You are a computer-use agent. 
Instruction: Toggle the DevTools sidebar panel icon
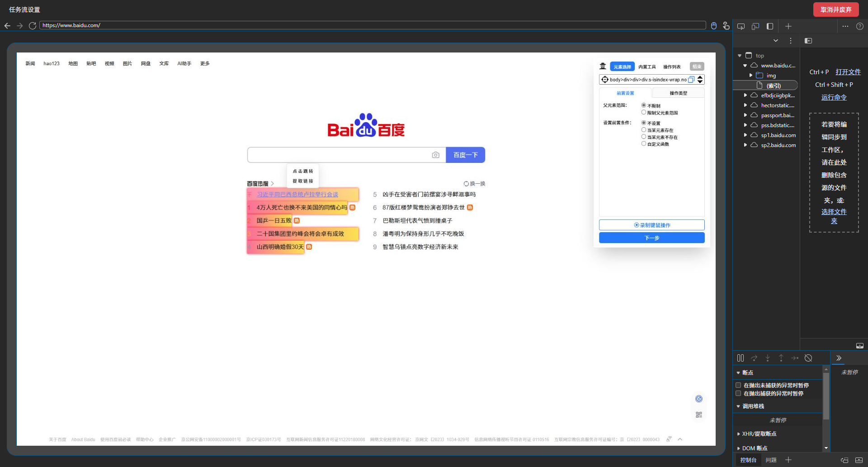coord(770,26)
